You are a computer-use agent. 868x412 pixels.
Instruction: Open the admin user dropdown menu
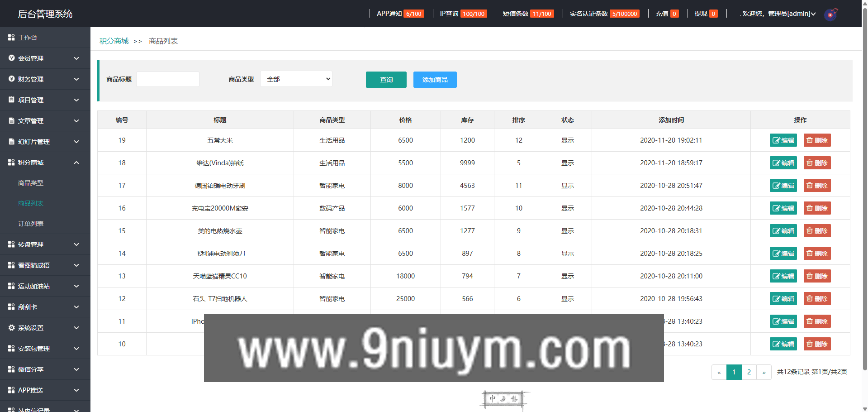click(779, 14)
